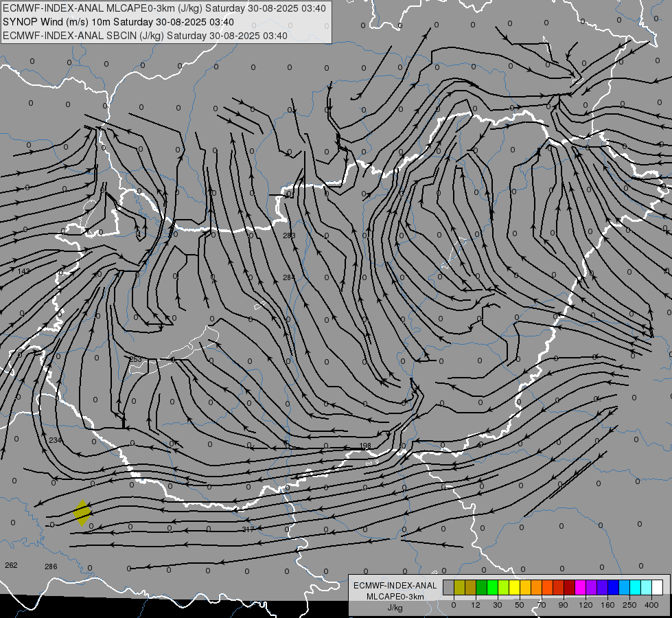Click the legend scale label 250
This screenshot has height=618, width=672.
pyautogui.click(x=629, y=605)
